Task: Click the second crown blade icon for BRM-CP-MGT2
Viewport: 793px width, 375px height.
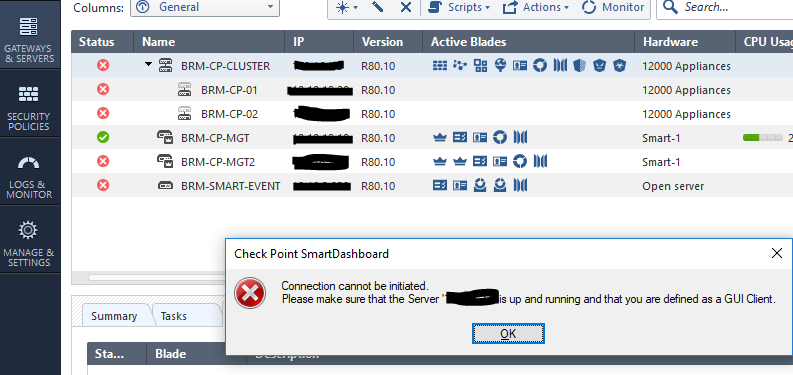Action: pyautogui.click(x=460, y=162)
